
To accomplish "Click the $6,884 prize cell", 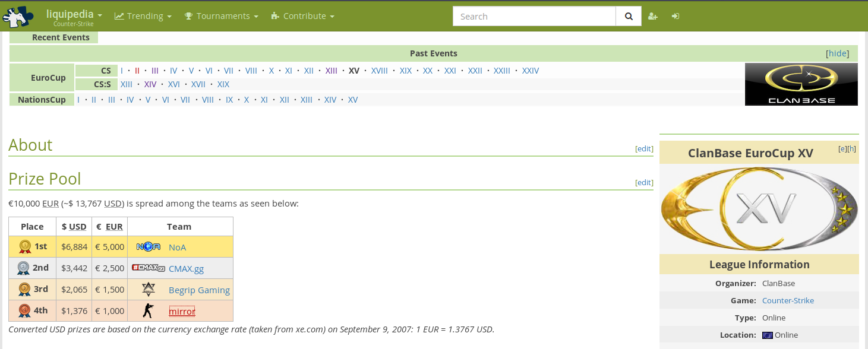I will tap(74, 247).
